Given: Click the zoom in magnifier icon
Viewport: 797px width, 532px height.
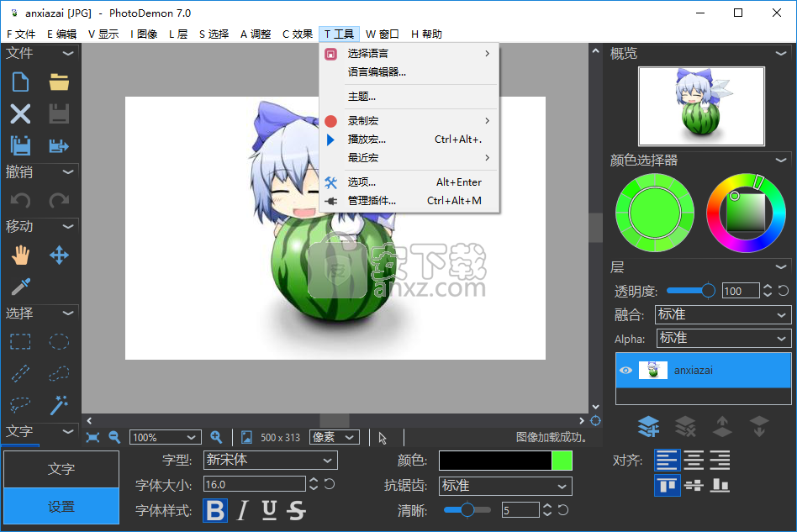Looking at the screenshot, I should tap(216, 437).
